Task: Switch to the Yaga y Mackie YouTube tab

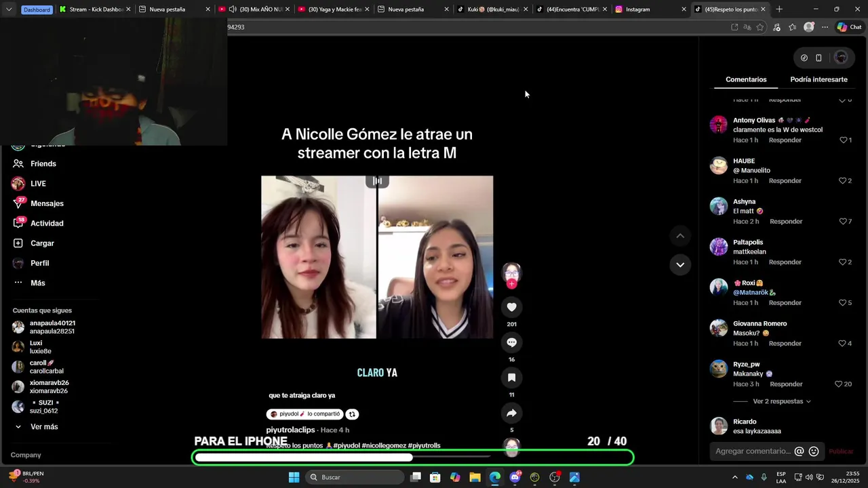Action: coord(335,9)
